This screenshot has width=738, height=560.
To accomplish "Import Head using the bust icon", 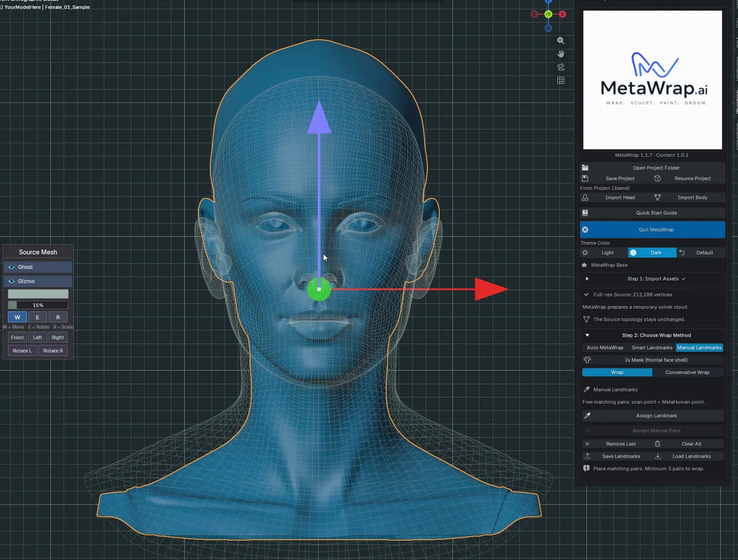I will pyautogui.click(x=585, y=198).
